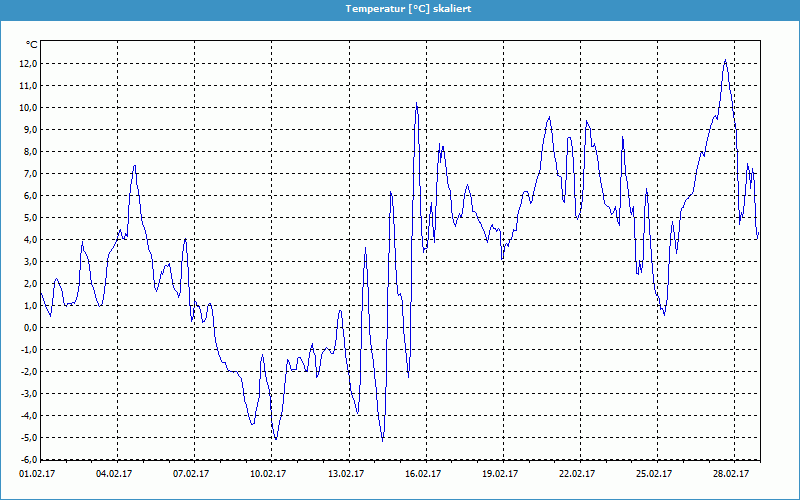Select the 28.02.17 date label

click(731, 474)
